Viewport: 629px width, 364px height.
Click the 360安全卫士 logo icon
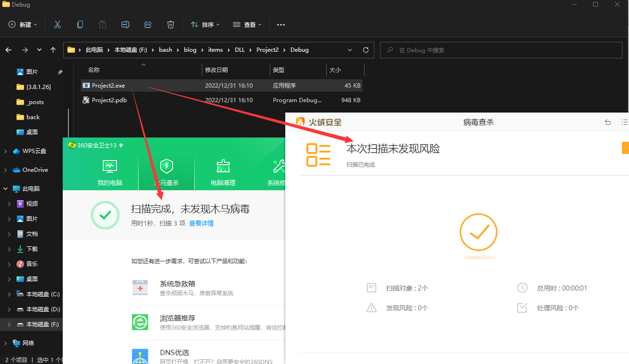pos(72,146)
